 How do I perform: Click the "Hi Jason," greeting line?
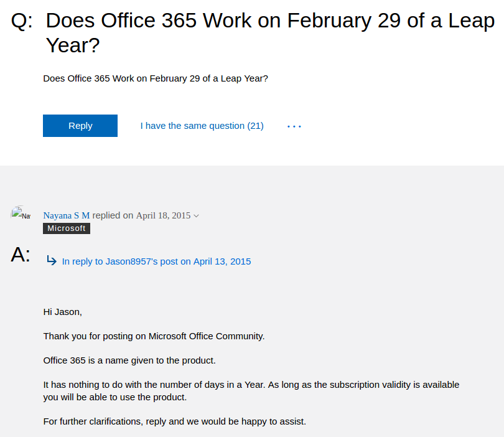63,311
